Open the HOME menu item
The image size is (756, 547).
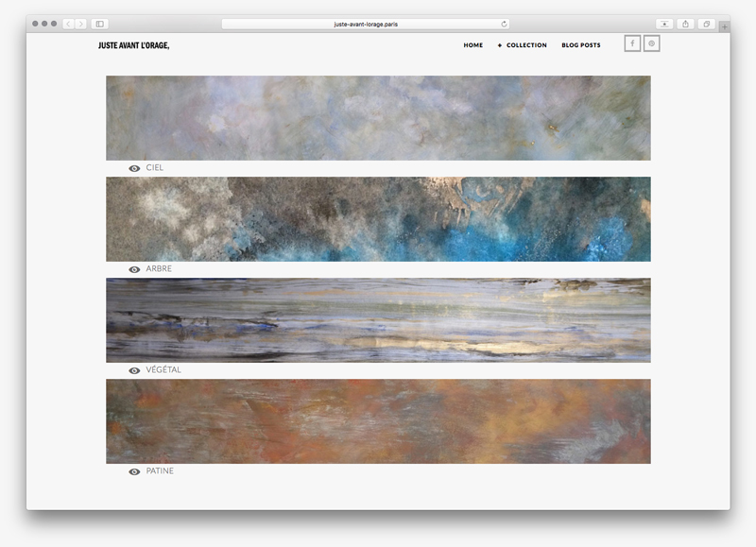tap(473, 44)
